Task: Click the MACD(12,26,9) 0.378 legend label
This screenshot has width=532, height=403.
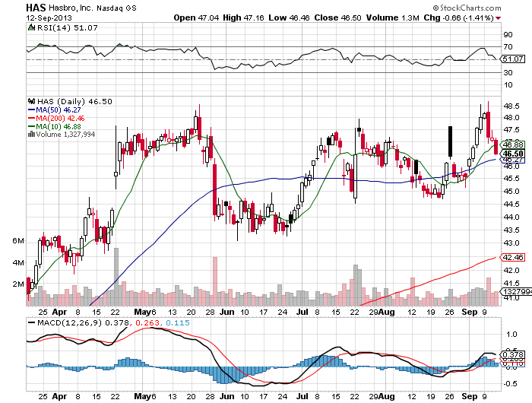Action: click(83, 322)
